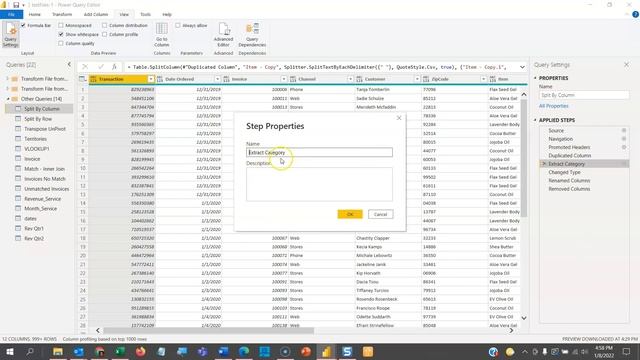Enable the Monospaced checkbox

pos(61,25)
